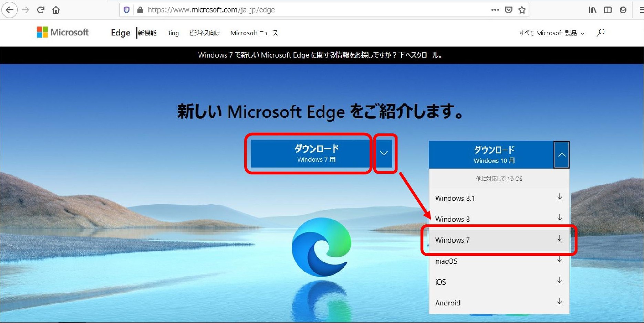Screen dimensions: 644x323
Task: Open the Microsoft ニュース navigation link
Action: point(254,33)
